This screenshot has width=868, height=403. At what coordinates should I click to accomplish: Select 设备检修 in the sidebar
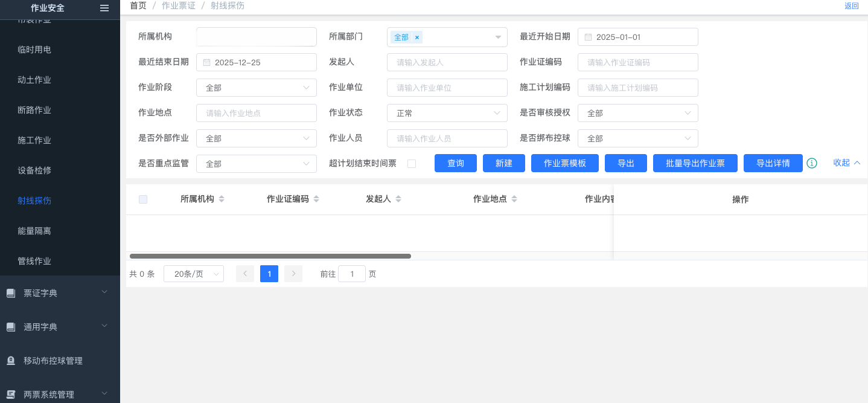pos(34,170)
